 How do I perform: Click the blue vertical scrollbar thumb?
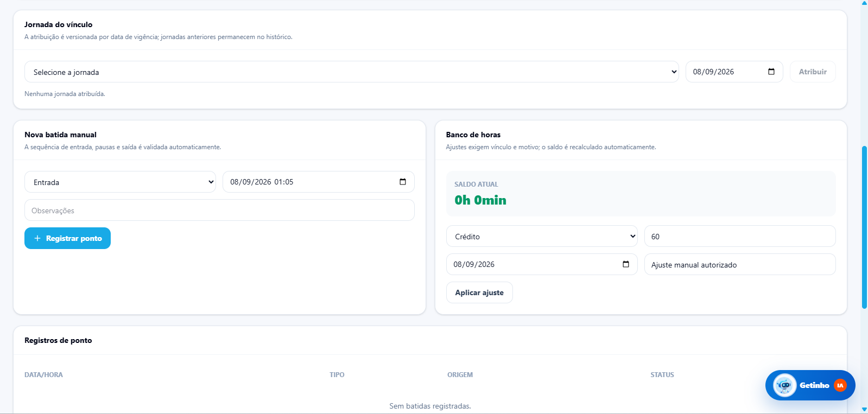click(864, 227)
